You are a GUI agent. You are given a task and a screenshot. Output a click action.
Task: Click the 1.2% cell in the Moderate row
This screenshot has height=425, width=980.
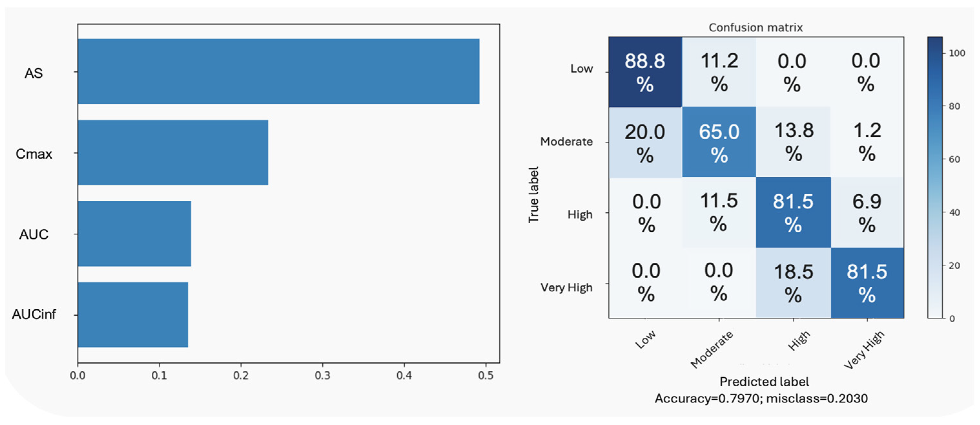(x=867, y=142)
